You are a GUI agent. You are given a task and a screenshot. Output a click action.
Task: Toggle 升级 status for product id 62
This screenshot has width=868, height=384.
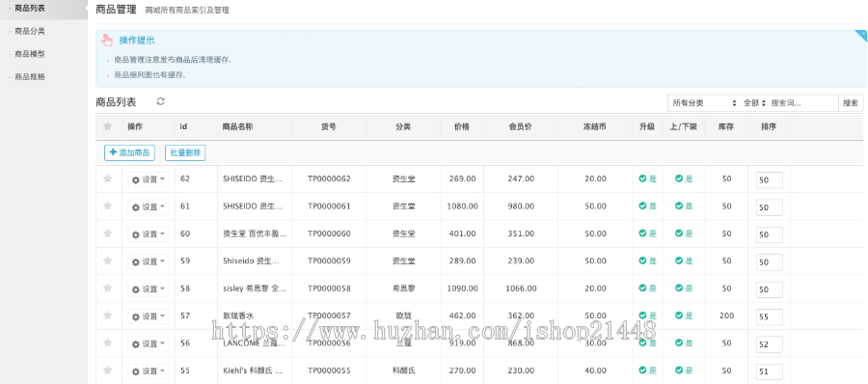[647, 178]
